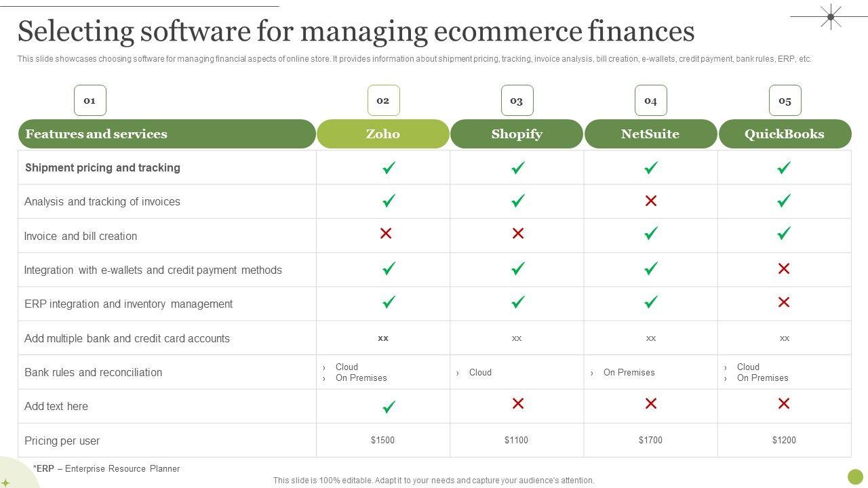Click the slide title text
This screenshot has width=868, height=488.
click(x=356, y=32)
